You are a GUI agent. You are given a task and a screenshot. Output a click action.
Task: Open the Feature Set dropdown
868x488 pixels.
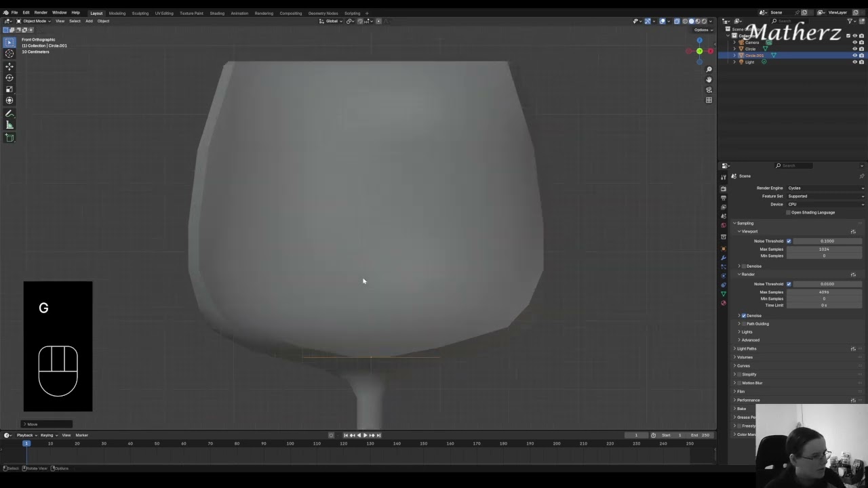coord(825,196)
